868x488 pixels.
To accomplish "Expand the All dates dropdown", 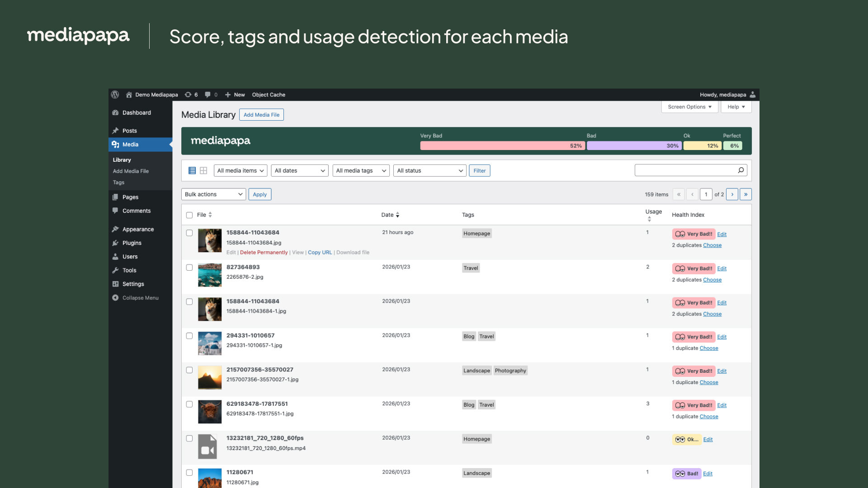I will (299, 170).
